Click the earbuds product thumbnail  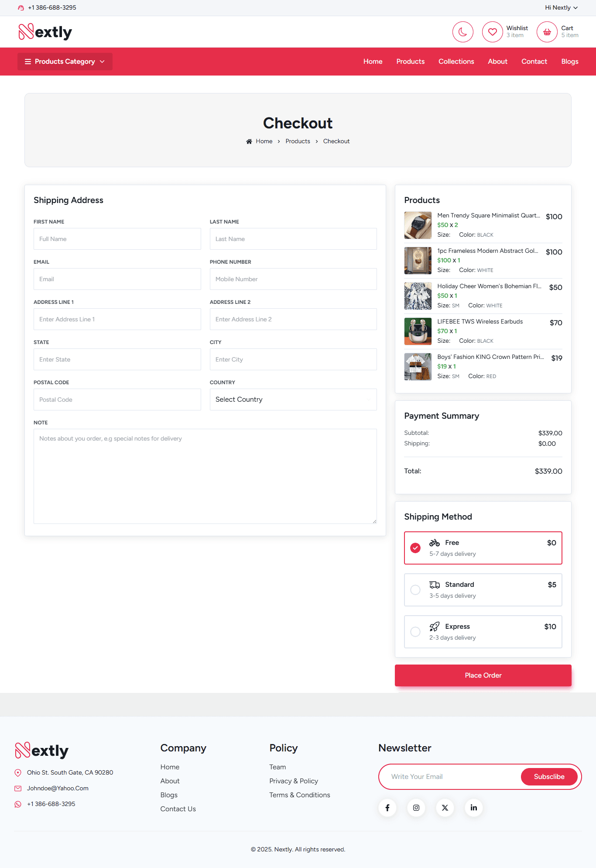[x=418, y=331]
